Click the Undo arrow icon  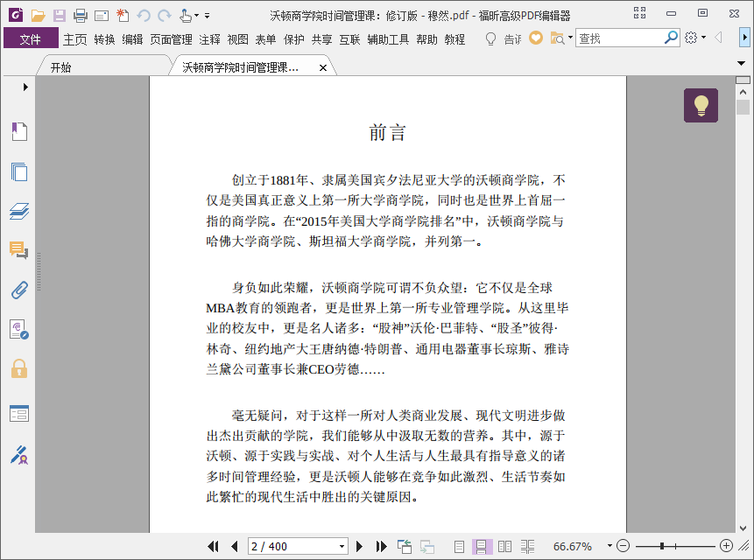point(144,16)
